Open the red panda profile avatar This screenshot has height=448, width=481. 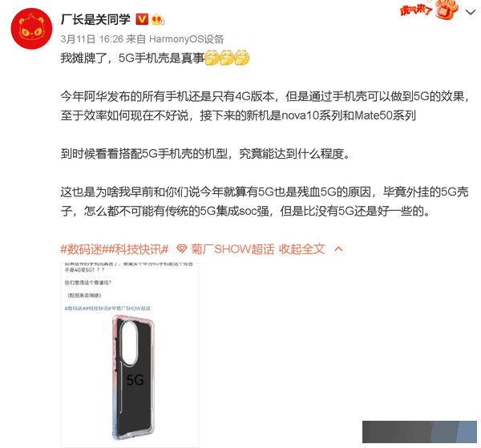click(x=31, y=29)
